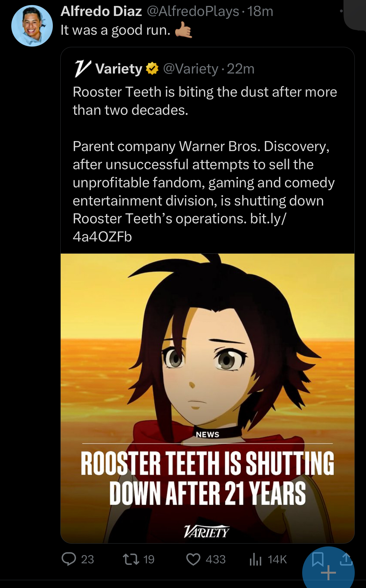Open the tweet's more options dot menu
Image resolution: width=366 pixels, height=588 pixels.
point(341,11)
